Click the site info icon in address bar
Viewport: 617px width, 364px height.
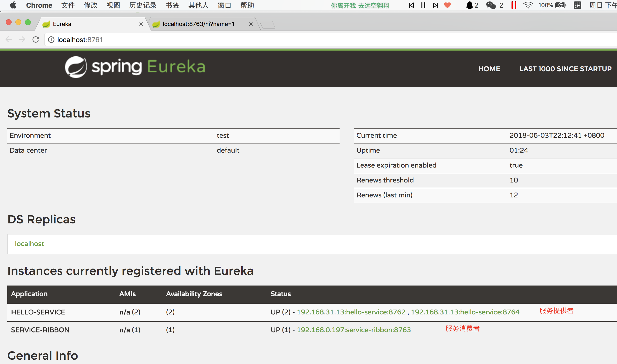(x=51, y=39)
